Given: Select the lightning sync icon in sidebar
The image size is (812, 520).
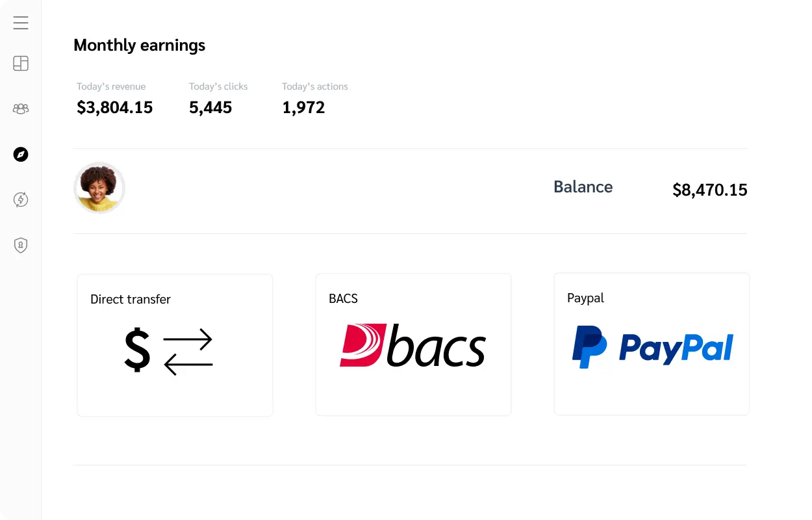Looking at the screenshot, I should tap(20, 200).
